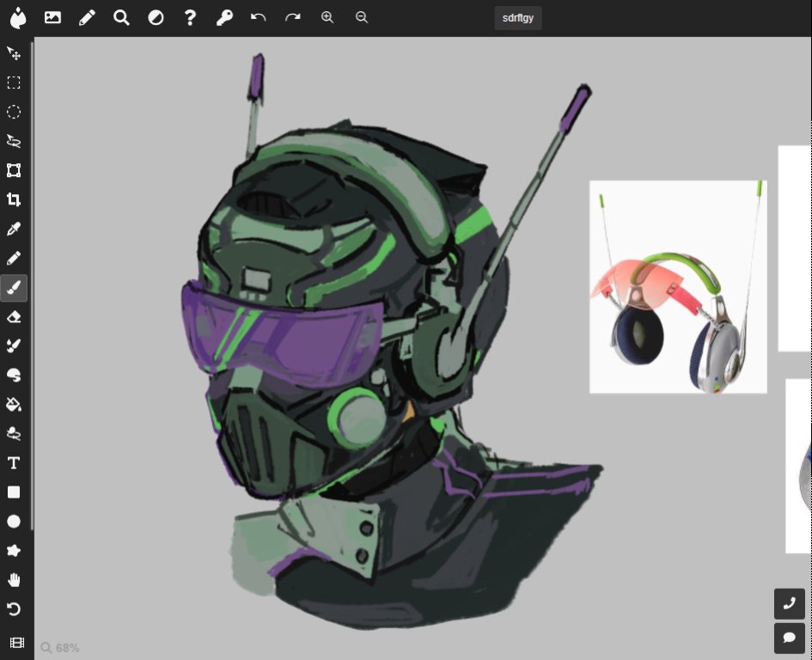Open the film strip animation panel

click(16, 643)
